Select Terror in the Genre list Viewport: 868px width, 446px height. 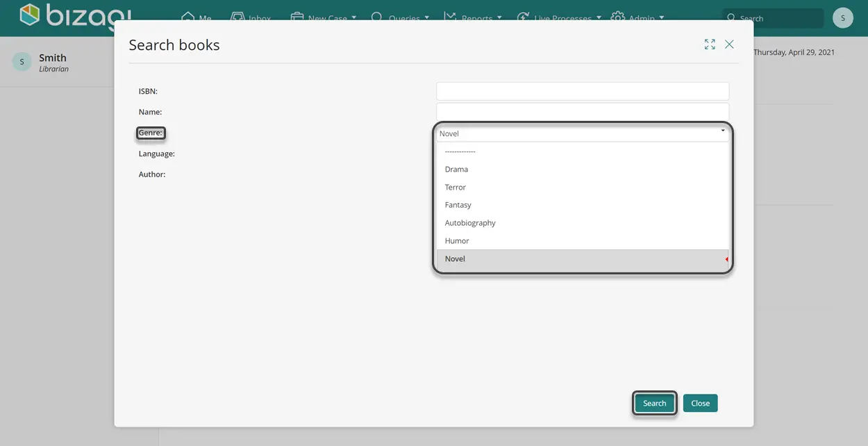coord(583,188)
